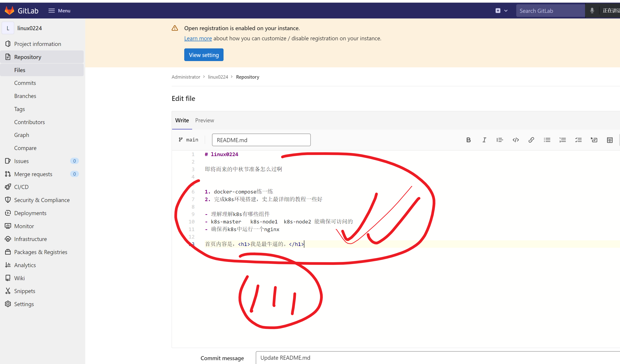
Task: Click the Bold formatting icon
Action: click(x=468, y=140)
